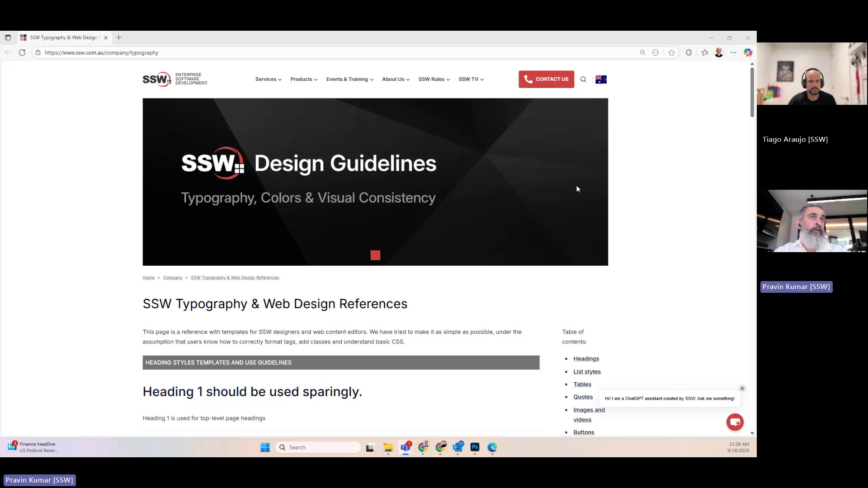The image size is (868, 488).
Task: Jump to Buttons section
Action: coord(584,432)
